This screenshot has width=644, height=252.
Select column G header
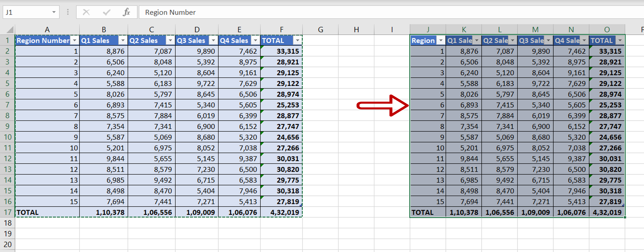[x=320, y=30]
